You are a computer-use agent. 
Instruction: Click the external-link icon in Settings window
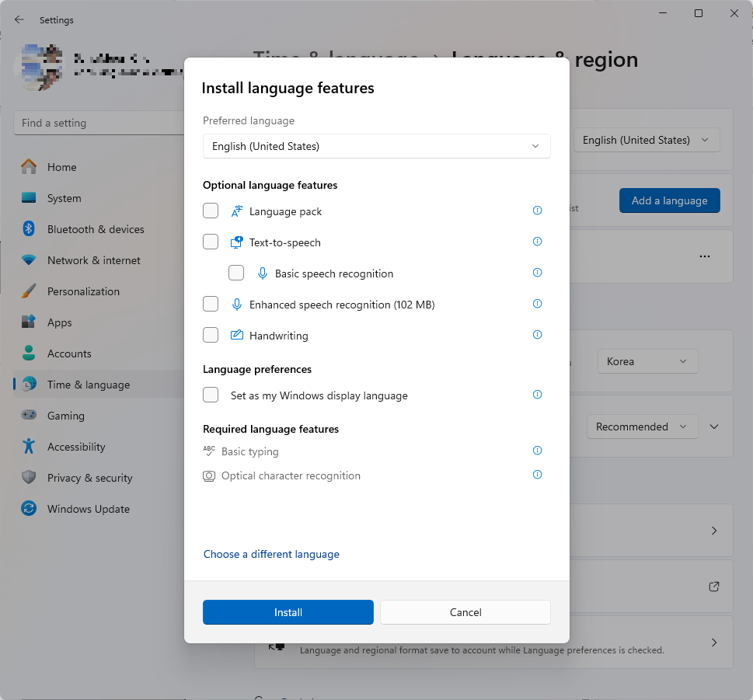click(x=714, y=587)
